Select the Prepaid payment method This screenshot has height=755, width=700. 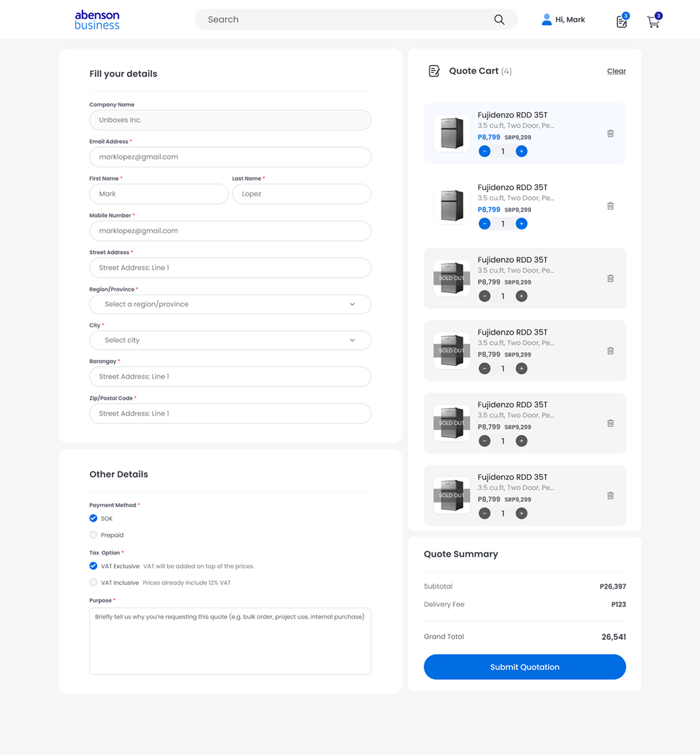point(93,535)
